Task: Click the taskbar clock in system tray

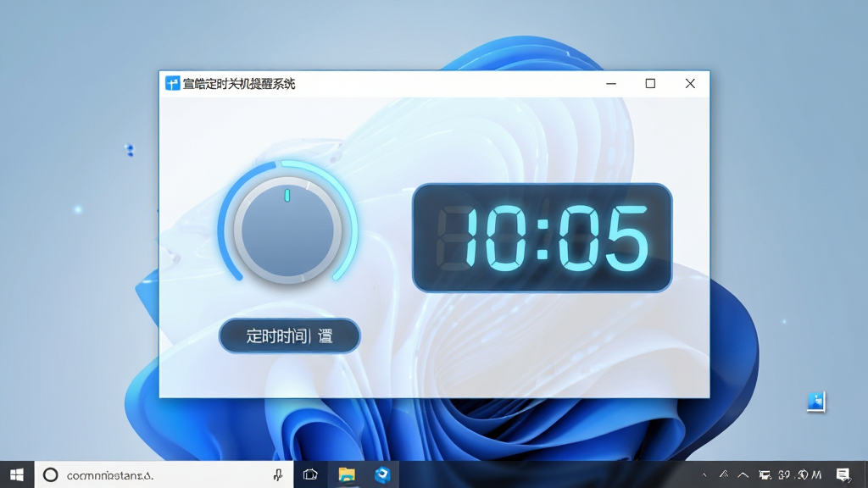Action: 799,474
